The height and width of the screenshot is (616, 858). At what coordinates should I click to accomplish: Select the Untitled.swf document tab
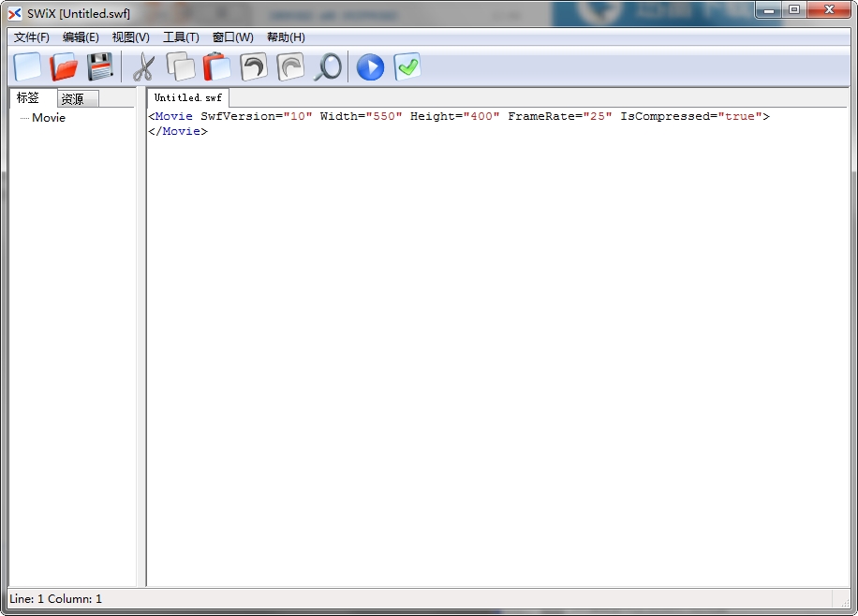tap(187, 97)
